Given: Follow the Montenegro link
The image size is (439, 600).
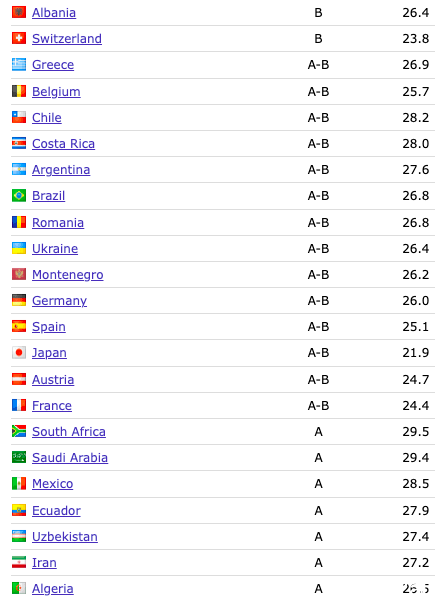Looking at the screenshot, I should click(68, 275).
